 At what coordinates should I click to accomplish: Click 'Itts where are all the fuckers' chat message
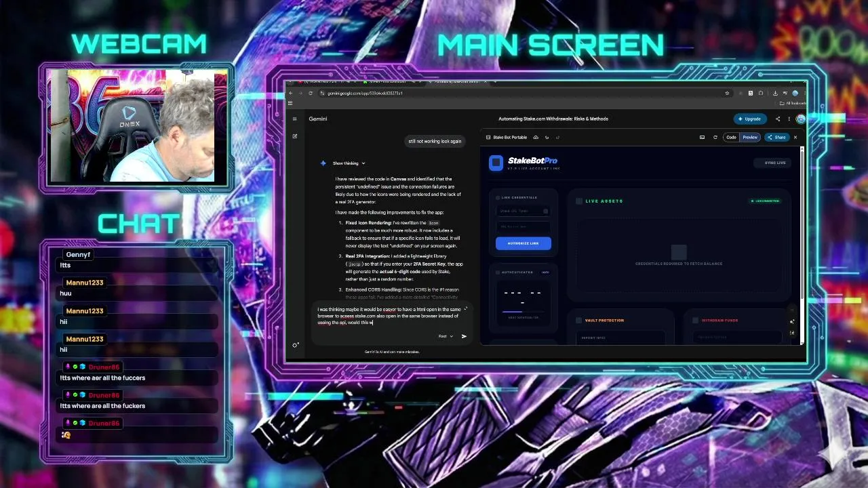pos(102,406)
